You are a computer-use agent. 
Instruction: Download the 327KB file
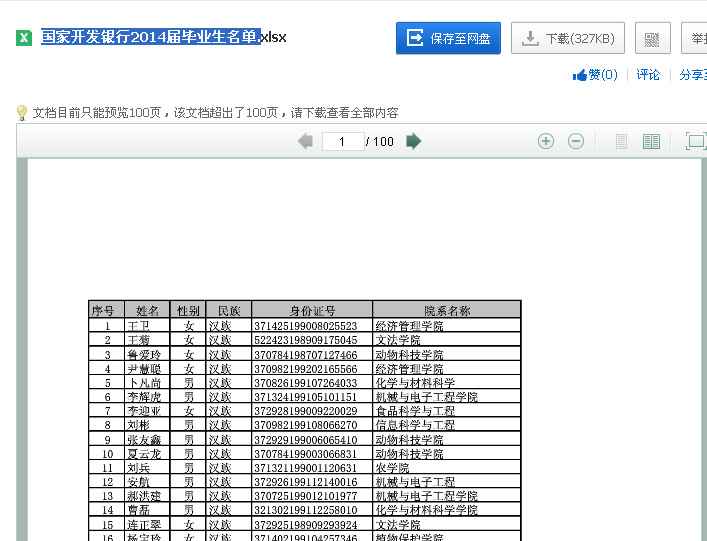click(568, 38)
